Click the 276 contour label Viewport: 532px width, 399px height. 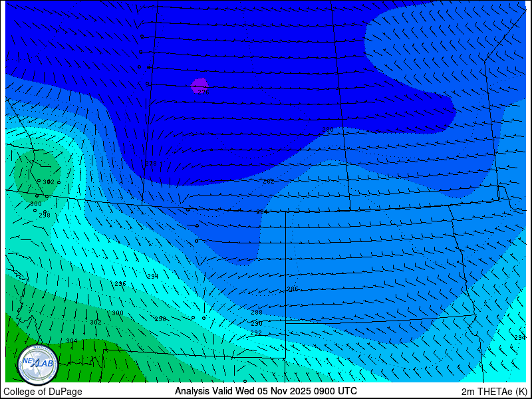pos(203,92)
